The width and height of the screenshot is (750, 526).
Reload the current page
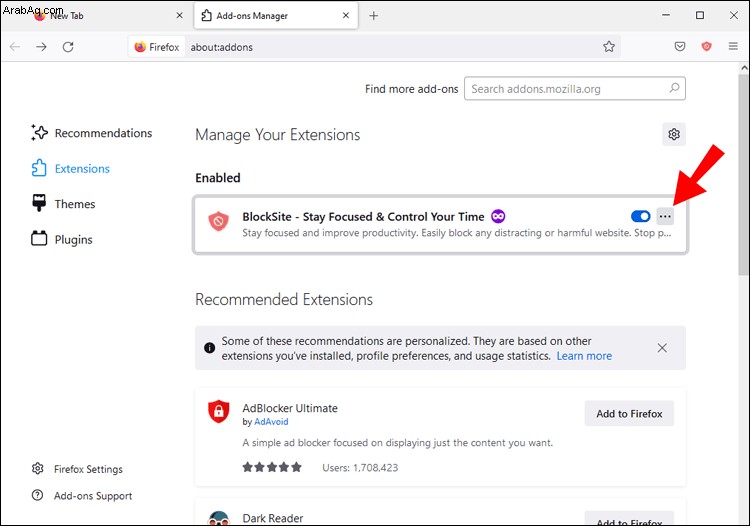(68, 47)
